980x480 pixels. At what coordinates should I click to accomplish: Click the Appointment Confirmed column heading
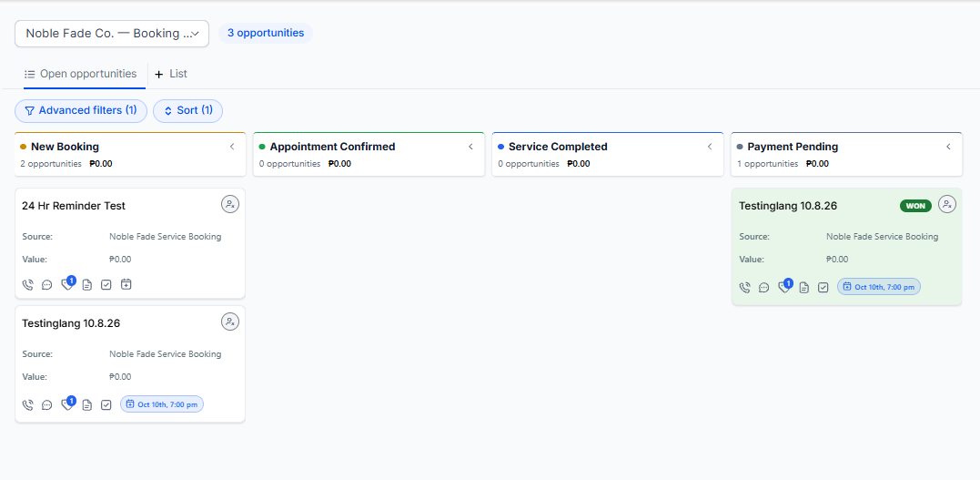click(332, 147)
